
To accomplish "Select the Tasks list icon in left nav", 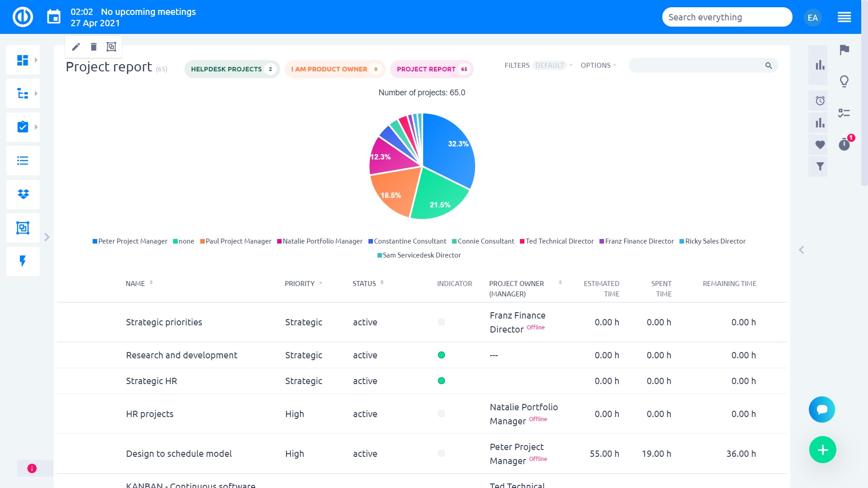I will [x=23, y=160].
